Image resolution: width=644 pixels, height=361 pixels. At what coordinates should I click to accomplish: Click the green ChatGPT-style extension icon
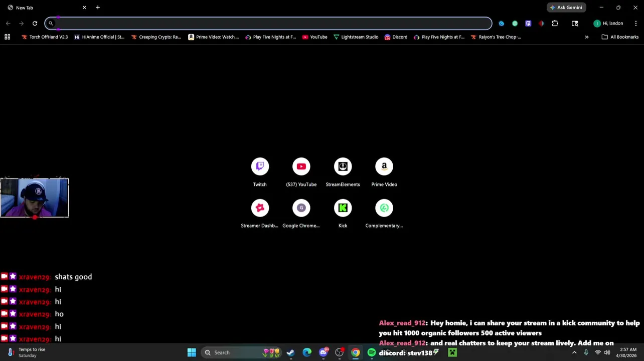(x=515, y=23)
